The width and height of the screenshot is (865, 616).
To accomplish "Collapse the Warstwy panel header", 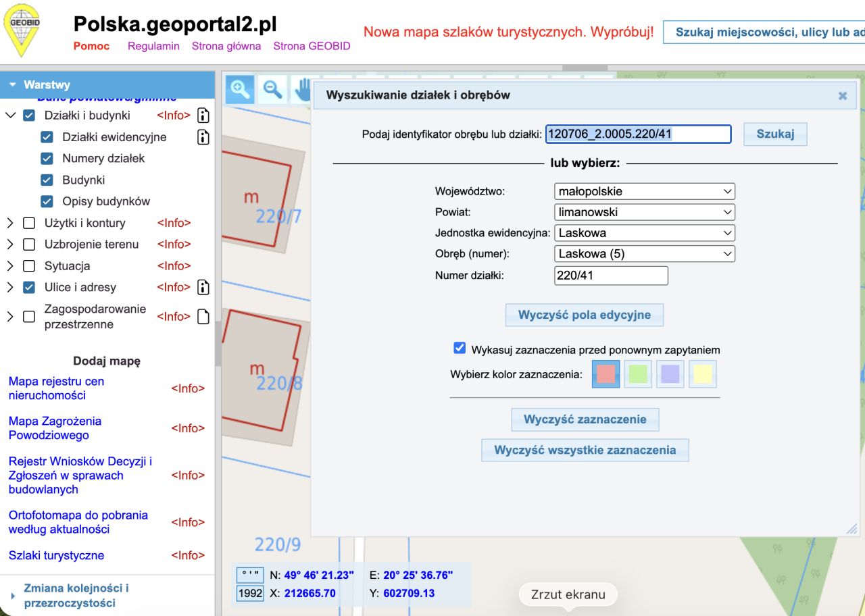I will click(x=107, y=85).
